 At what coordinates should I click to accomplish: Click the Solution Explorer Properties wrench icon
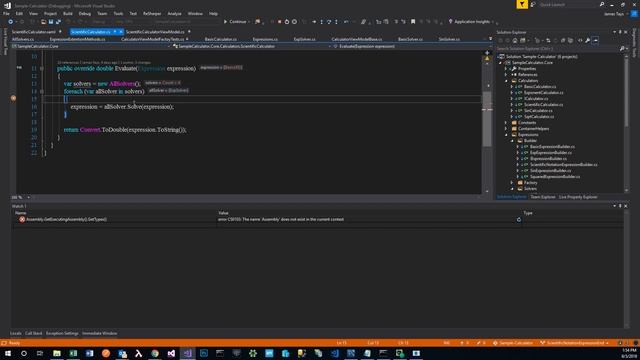588,40
